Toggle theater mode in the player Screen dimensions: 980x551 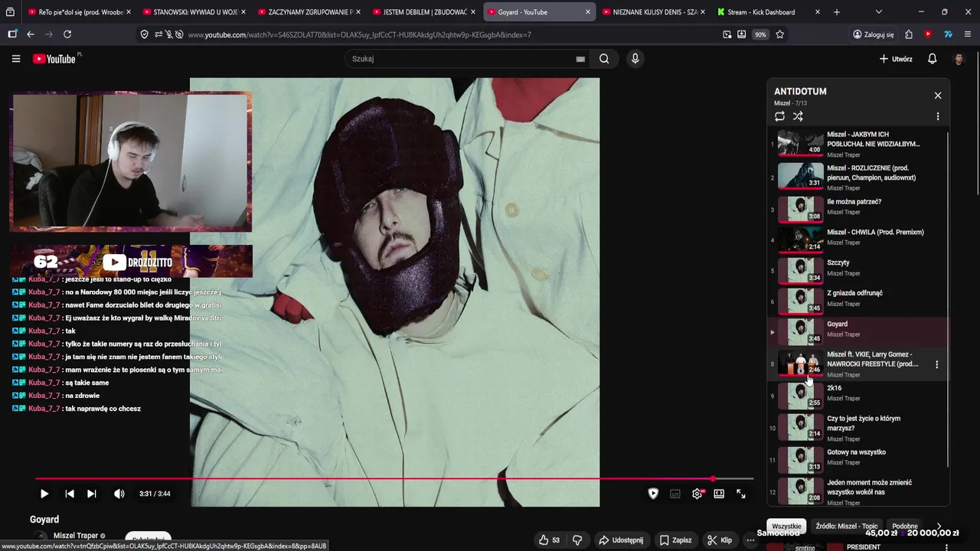[x=719, y=494]
